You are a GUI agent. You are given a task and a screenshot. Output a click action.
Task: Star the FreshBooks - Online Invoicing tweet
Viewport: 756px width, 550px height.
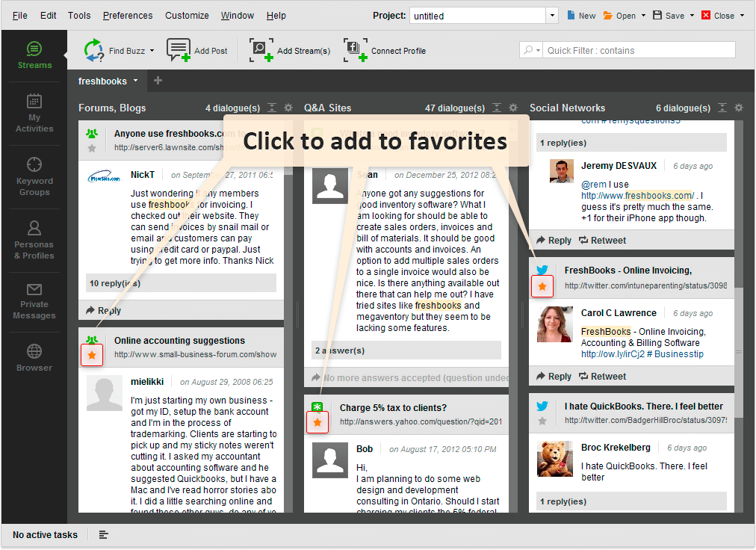(x=542, y=286)
